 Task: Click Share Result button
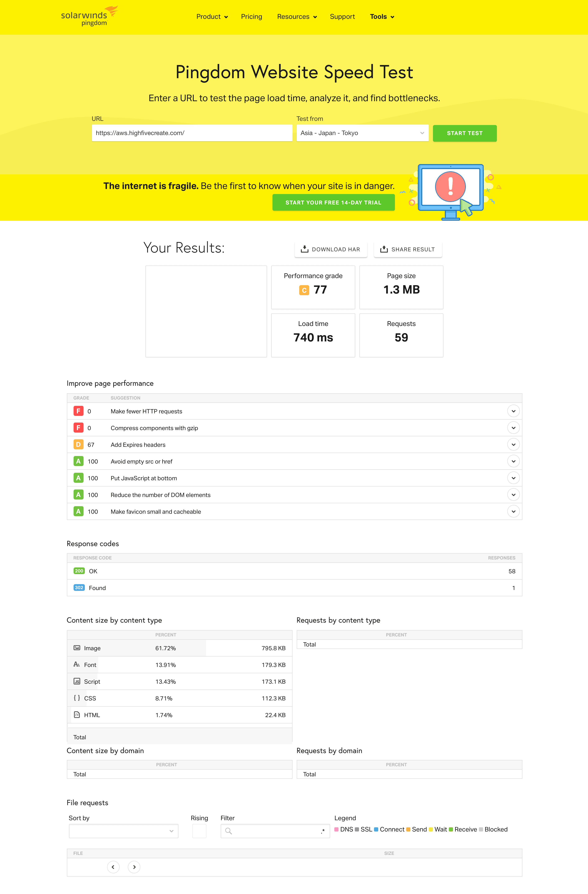408,249
